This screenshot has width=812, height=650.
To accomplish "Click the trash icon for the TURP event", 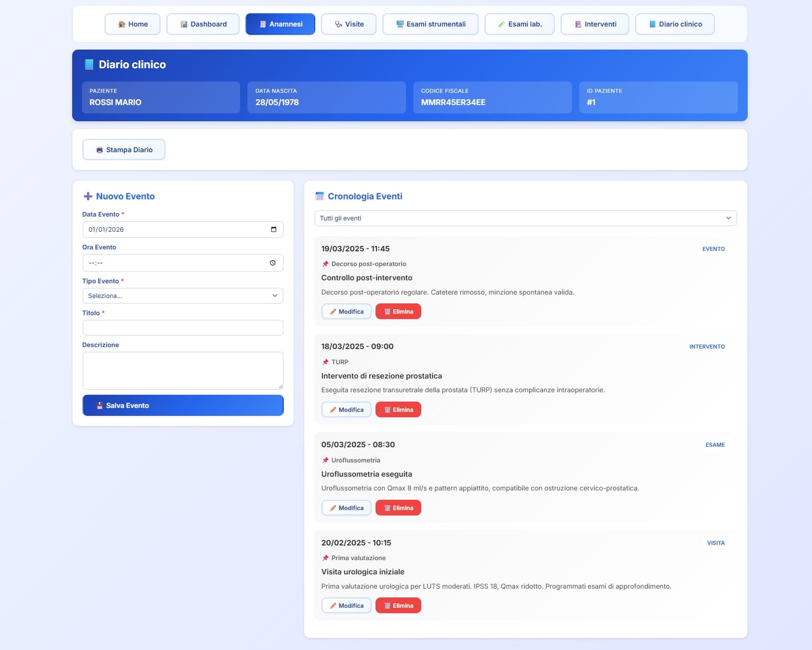I will [387, 410].
